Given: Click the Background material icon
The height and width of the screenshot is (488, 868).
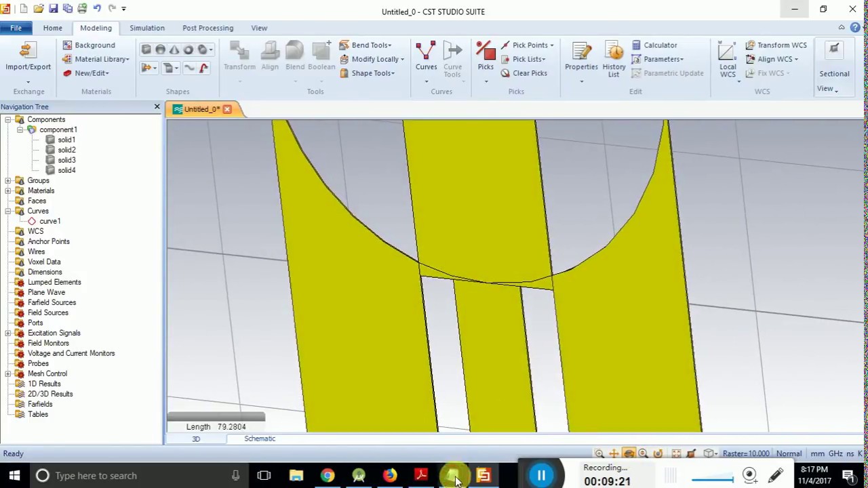Looking at the screenshot, I should (68, 45).
